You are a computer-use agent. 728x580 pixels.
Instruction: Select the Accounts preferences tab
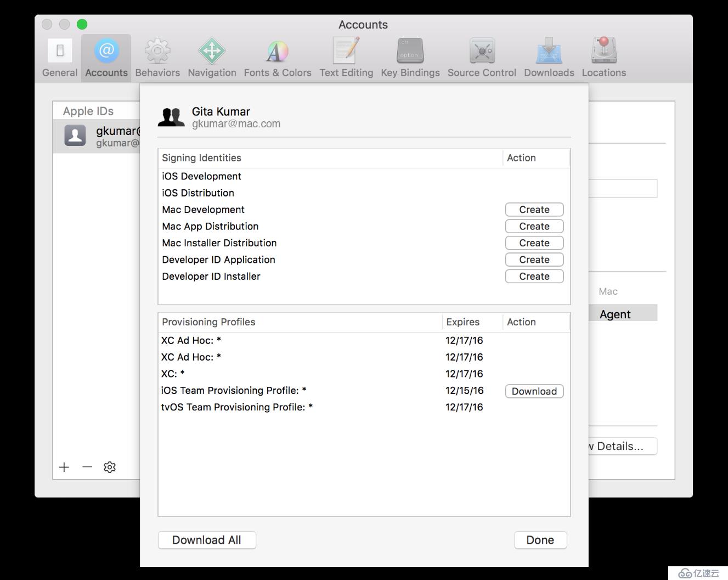(x=106, y=58)
